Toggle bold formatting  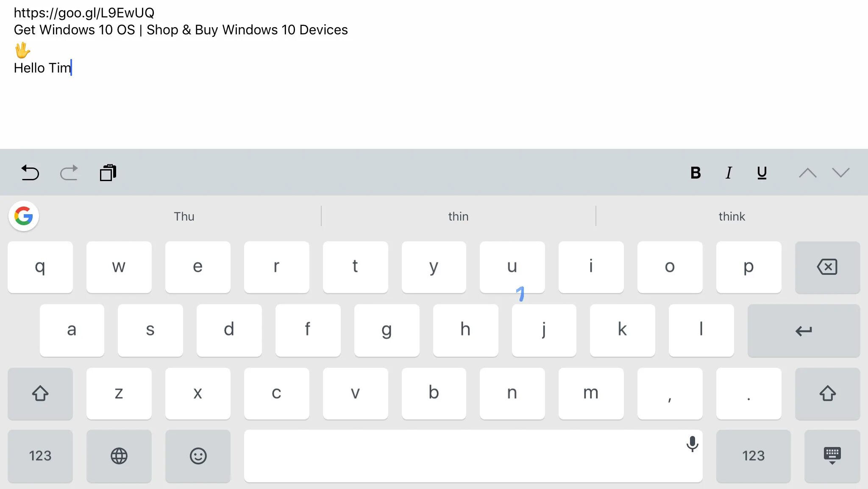pos(696,173)
